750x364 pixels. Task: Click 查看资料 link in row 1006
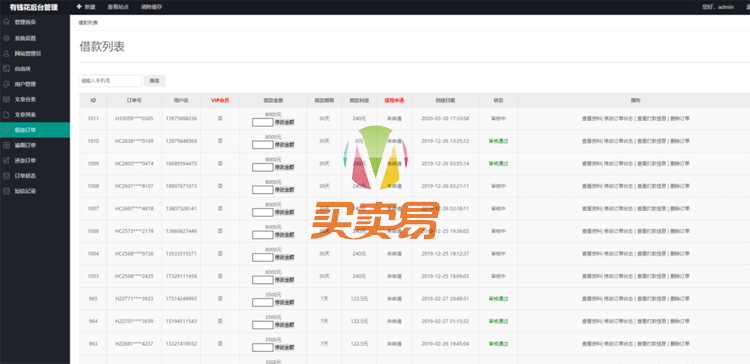[592, 231]
